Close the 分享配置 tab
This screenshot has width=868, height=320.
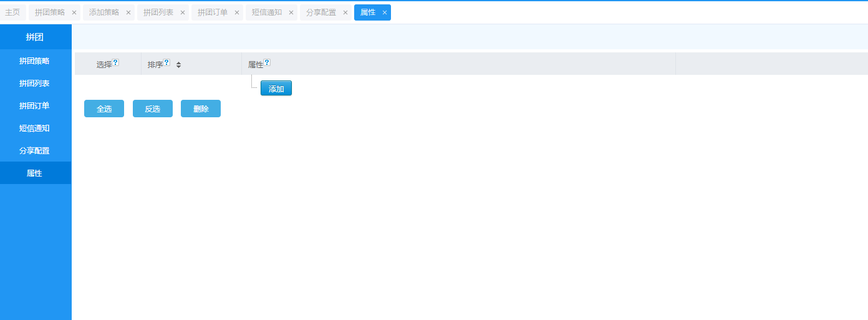point(345,12)
